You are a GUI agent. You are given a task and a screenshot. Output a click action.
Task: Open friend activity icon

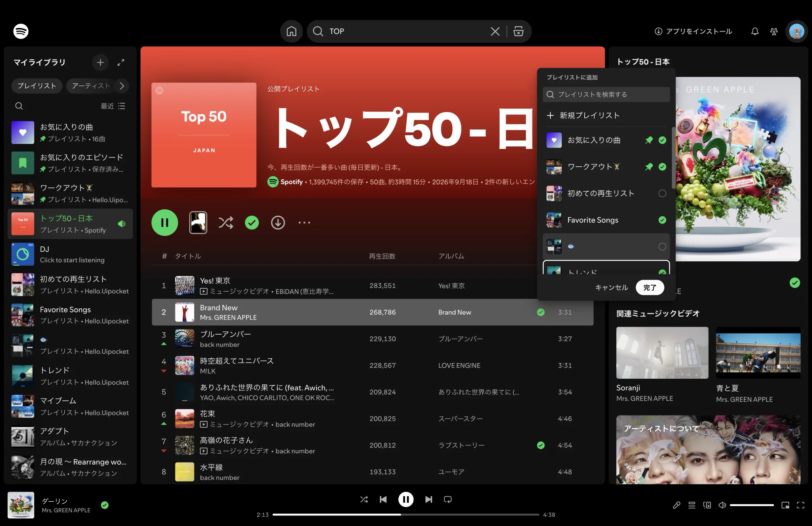(774, 32)
